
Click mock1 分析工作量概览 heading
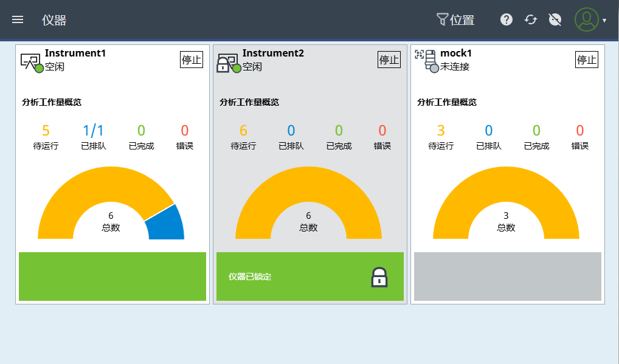pyautogui.click(x=447, y=102)
